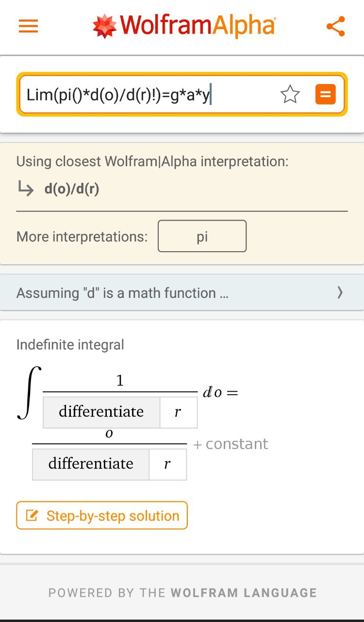Submit query with orange equals button
The height and width of the screenshot is (622, 364).
pyautogui.click(x=325, y=94)
